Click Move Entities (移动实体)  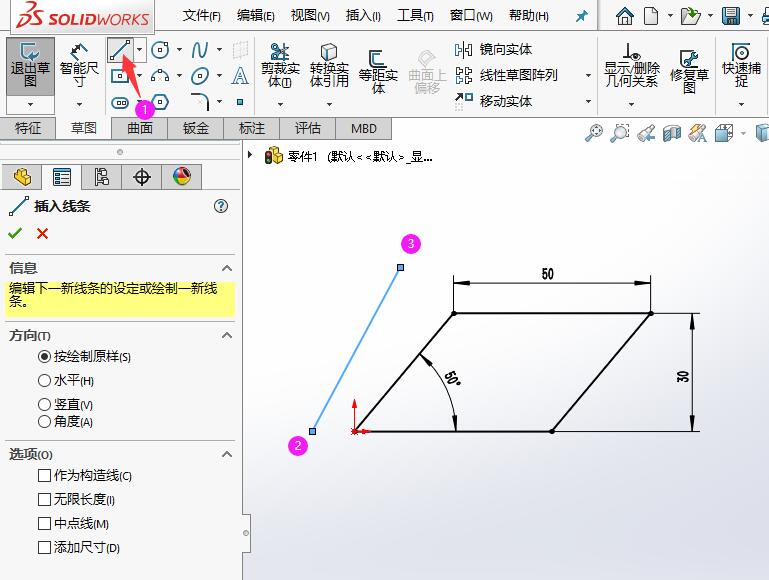click(493, 101)
